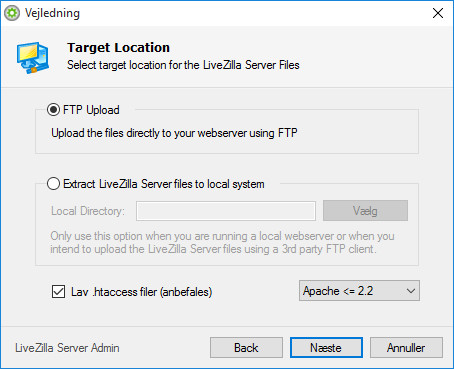Click the Local Directory input field

point(226,211)
